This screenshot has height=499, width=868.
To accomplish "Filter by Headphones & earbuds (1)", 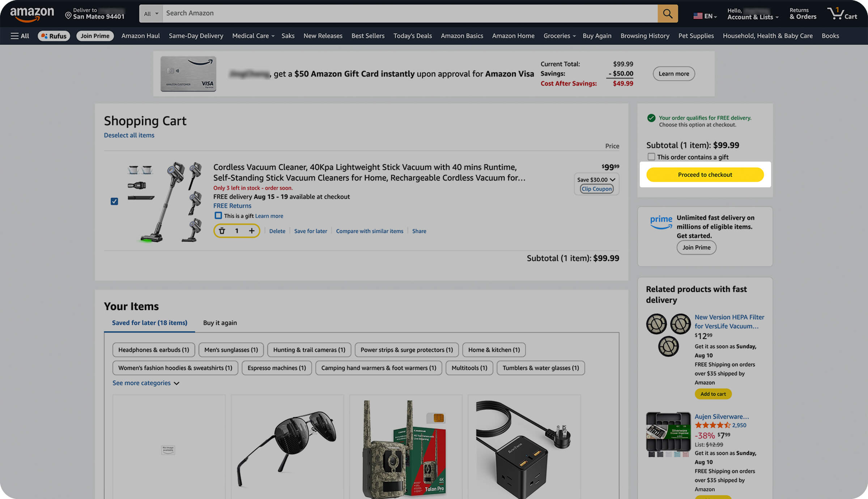I will click(153, 350).
